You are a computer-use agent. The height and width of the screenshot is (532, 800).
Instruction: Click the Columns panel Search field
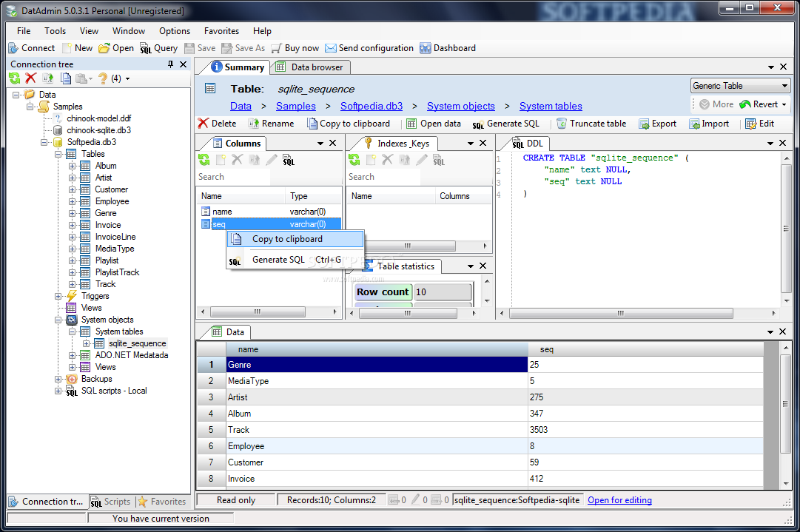(233, 177)
